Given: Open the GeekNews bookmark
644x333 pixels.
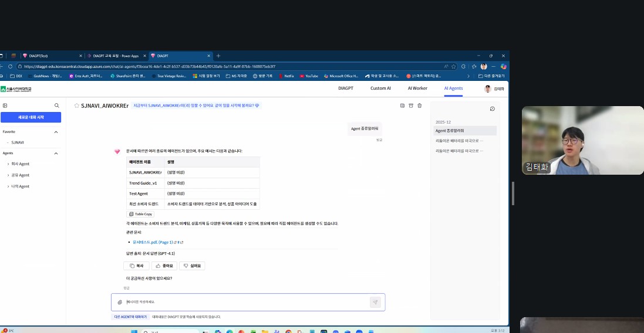Looking at the screenshot, I should pyautogui.click(x=45, y=76).
